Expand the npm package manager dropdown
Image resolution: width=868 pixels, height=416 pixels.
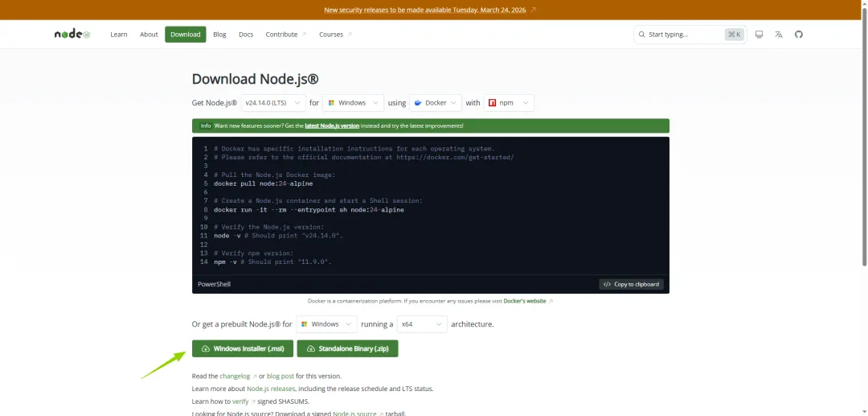509,102
